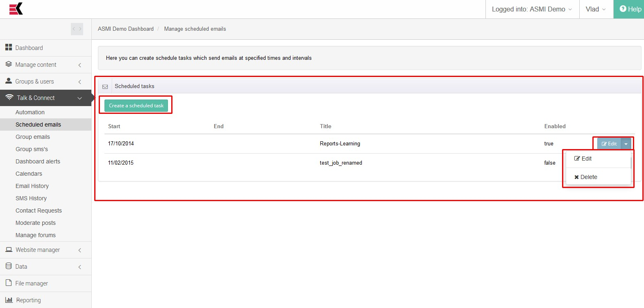Click the Start column header
The image size is (644, 308).
[114, 126]
